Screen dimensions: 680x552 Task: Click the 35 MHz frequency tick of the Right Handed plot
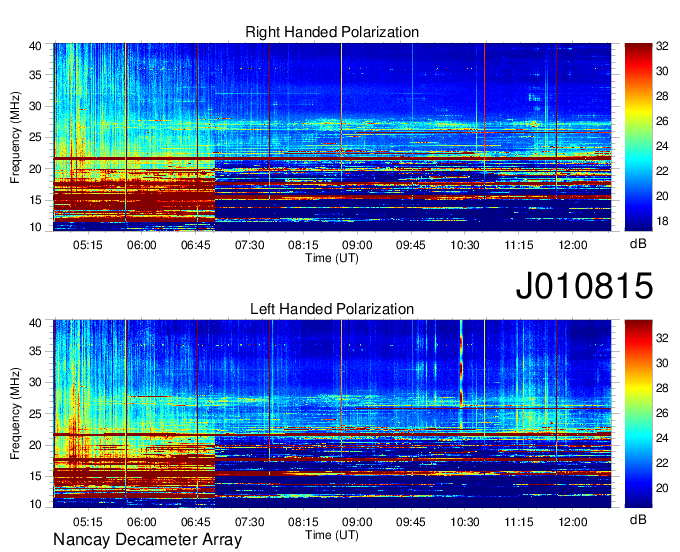point(36,75)
